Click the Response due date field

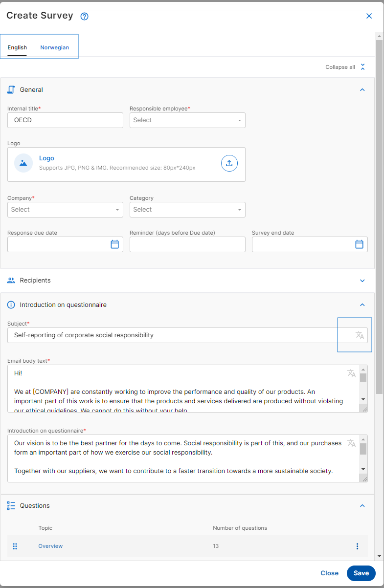tap(65, 244)
